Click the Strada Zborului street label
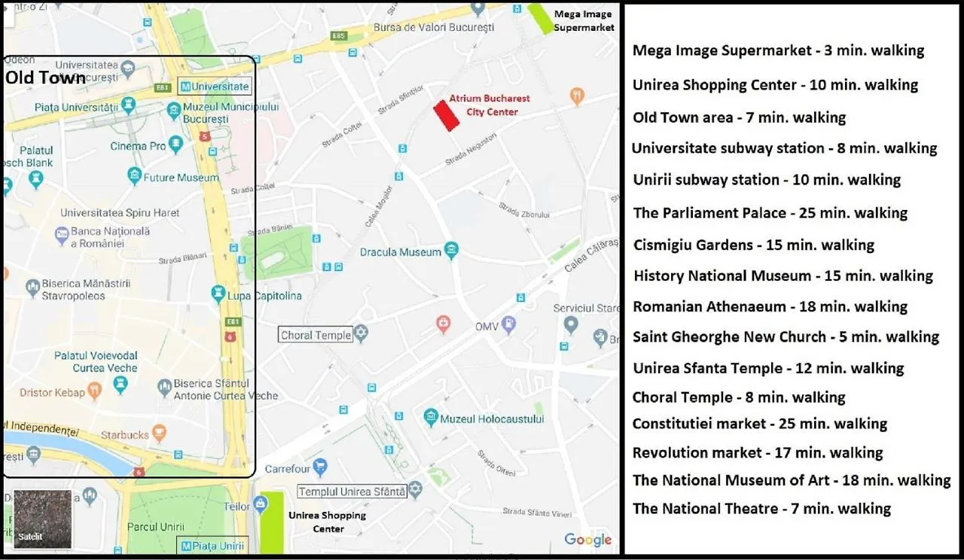 pos(524,212)
